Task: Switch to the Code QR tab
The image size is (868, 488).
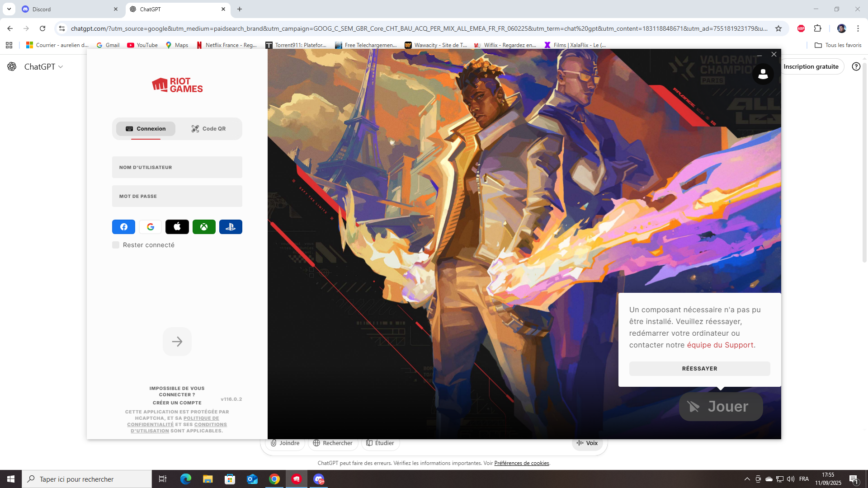Action: (x=208, y=129)
